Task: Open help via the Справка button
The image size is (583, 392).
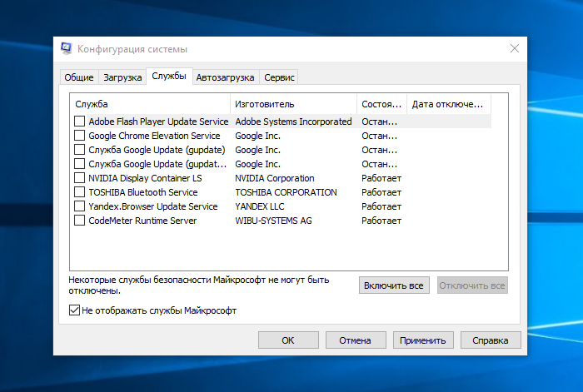Action: [x=491, y=340]
